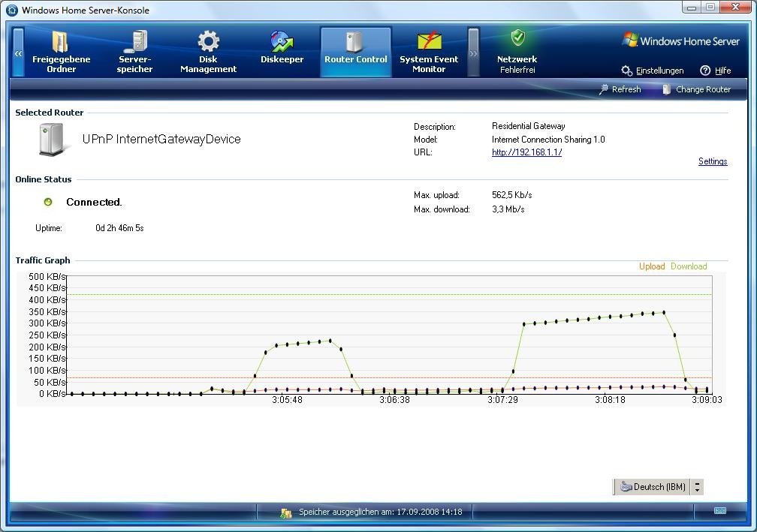Click the 3:07:29 time label on graph
The image size is (757, 532).
pyautogui.click(x=502, y=400)
